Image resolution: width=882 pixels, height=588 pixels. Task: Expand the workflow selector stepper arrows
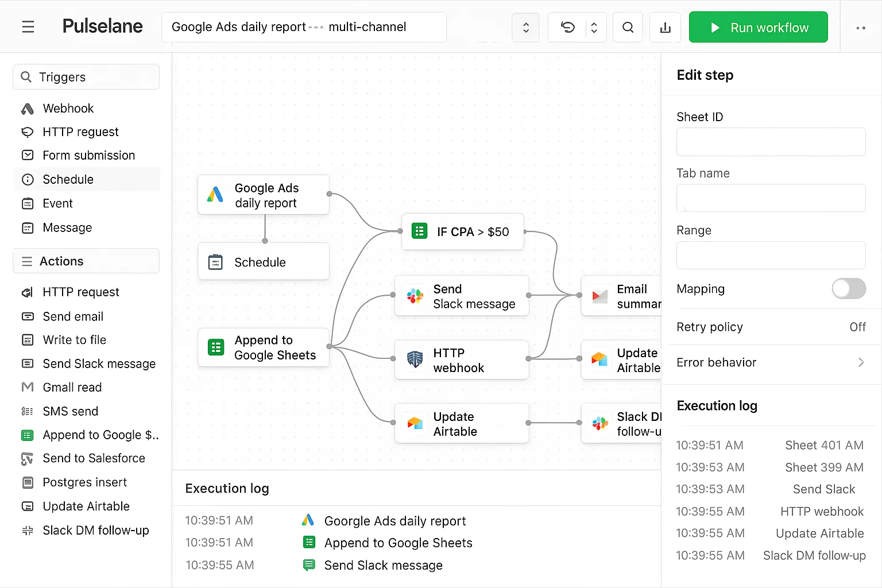(x=525, y=27)
